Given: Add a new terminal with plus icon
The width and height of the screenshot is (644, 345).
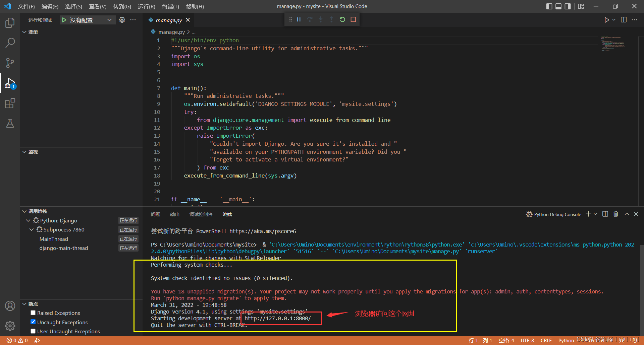Looking at the screenshot, I should tap(588, 214).
